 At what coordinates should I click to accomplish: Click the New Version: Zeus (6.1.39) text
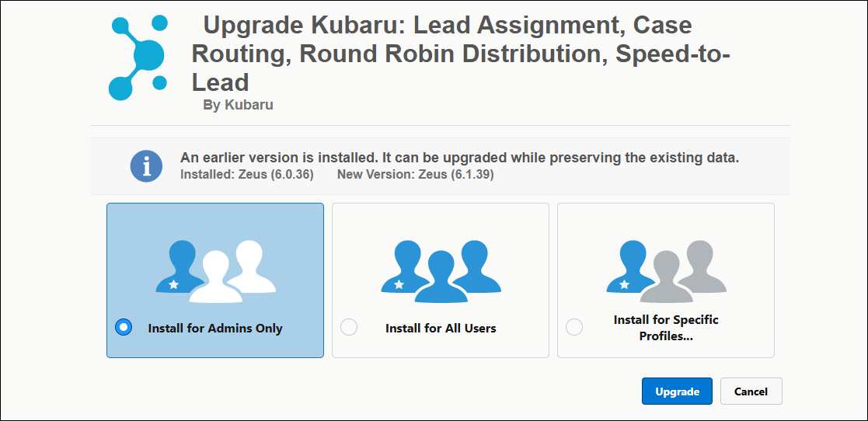(416, 175)
